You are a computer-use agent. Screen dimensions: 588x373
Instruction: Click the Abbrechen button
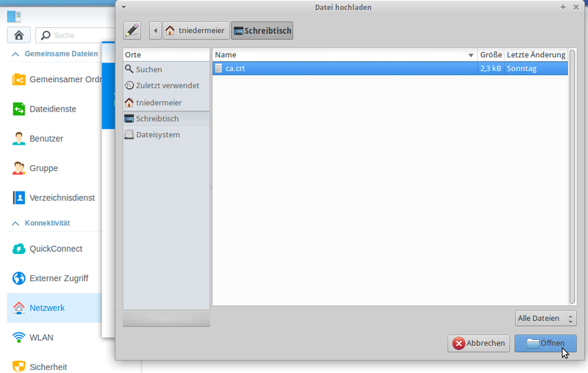pyautogui.click(x=478, y=343)
